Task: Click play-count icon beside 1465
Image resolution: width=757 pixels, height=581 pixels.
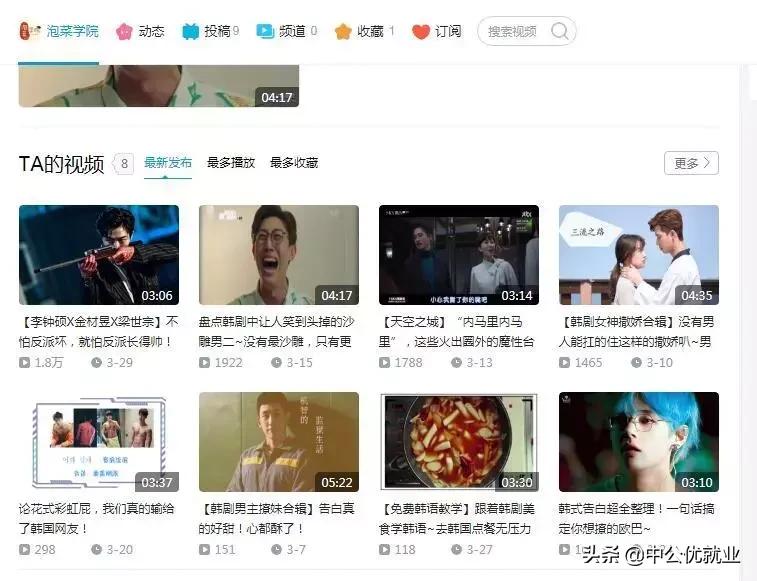Action: tap(565, 362)
